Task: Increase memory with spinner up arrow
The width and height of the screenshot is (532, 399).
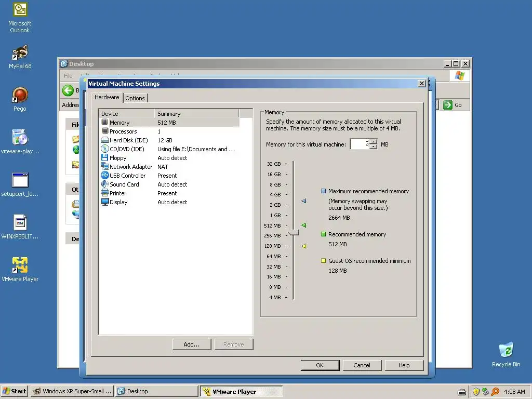Action: (373, 141)
